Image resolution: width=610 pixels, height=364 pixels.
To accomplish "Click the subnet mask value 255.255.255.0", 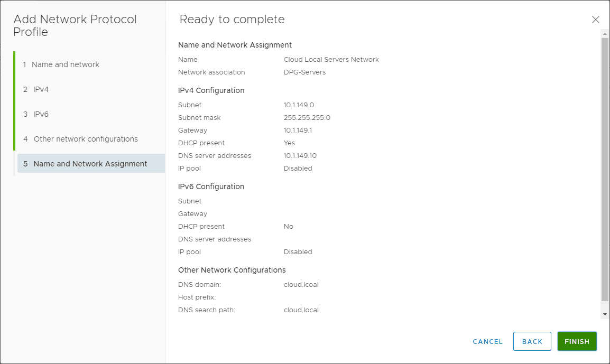I will 307,118.
